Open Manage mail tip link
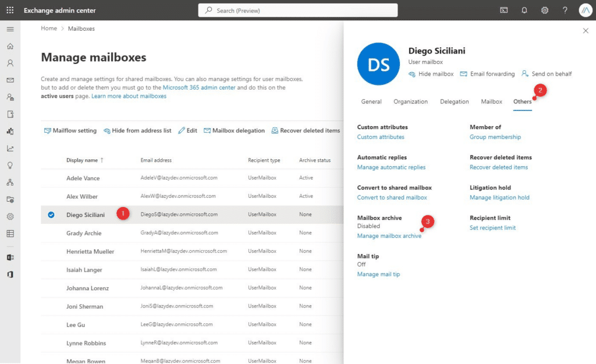The image size is (596, 364). pos(378,274)
